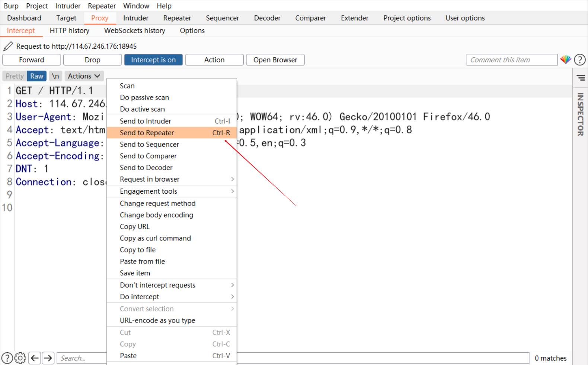588x365 pixels.
Task: Choose Do passive scan
Action: coord(172,97)
